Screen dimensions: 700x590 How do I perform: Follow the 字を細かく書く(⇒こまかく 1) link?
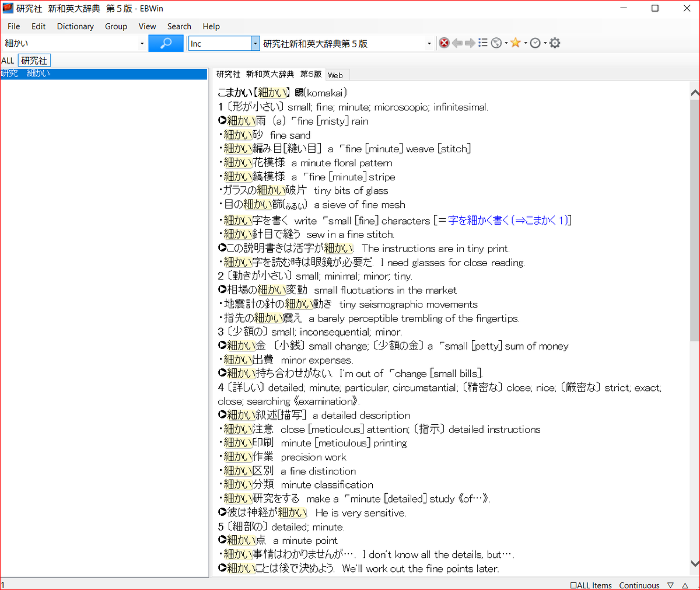(x=507, y=221)
